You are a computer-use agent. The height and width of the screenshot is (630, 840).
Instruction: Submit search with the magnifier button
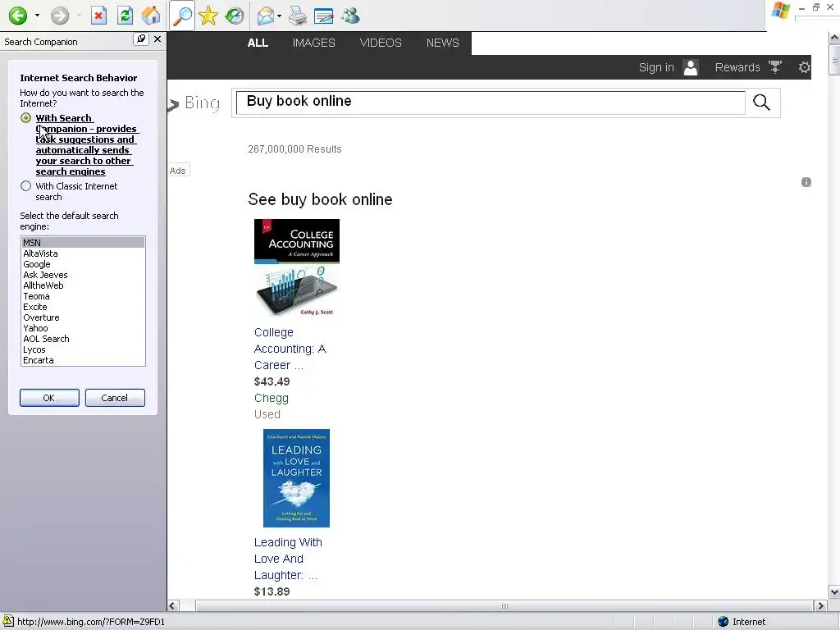pos(761,103)
